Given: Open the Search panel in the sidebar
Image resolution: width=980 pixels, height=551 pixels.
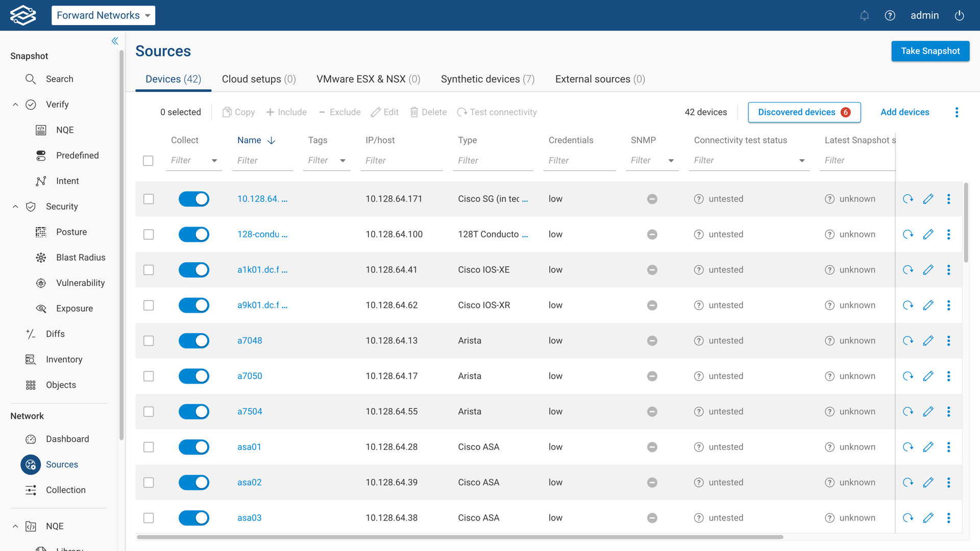Looking at the screenshot, I should (x=60, y=79).
